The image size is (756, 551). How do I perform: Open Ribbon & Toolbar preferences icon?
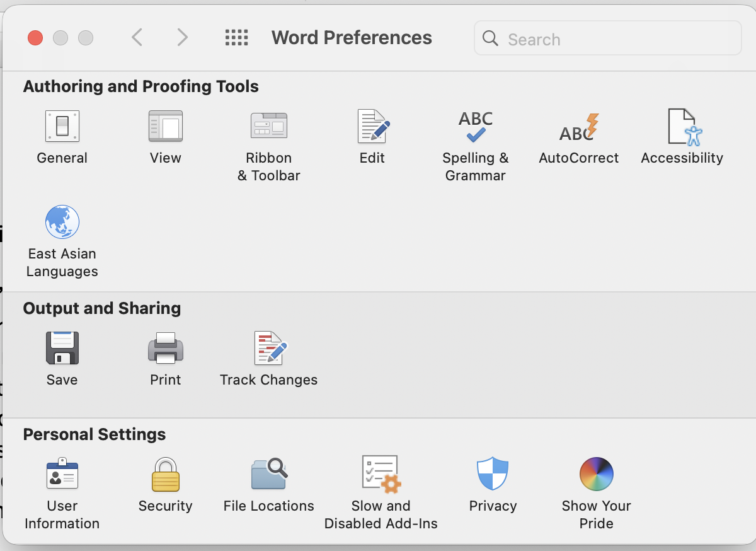pos(269,126)
